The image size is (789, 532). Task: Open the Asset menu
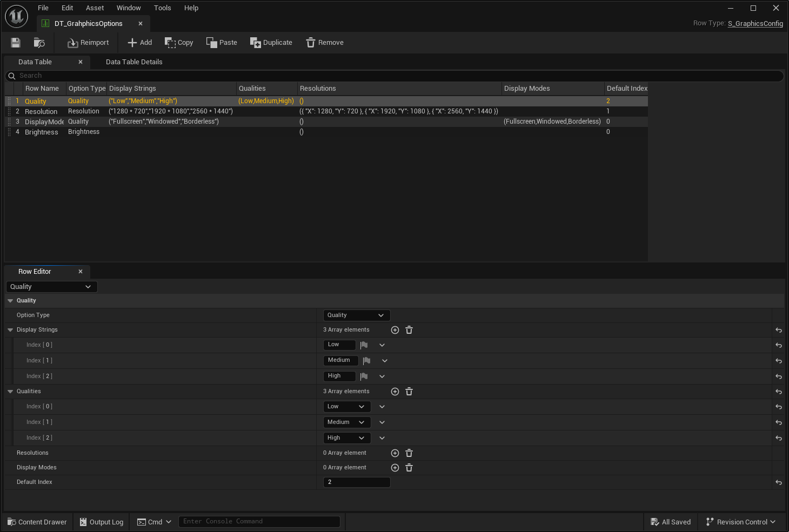(95, 8)
